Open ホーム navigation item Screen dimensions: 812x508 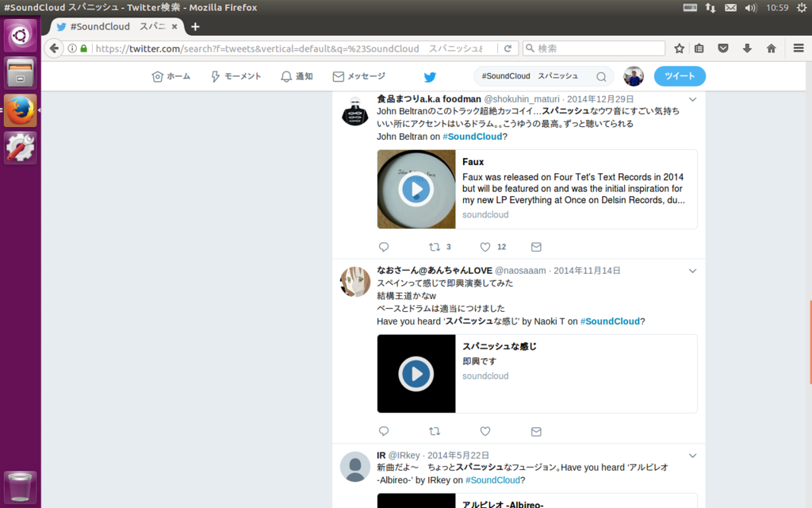171,77
